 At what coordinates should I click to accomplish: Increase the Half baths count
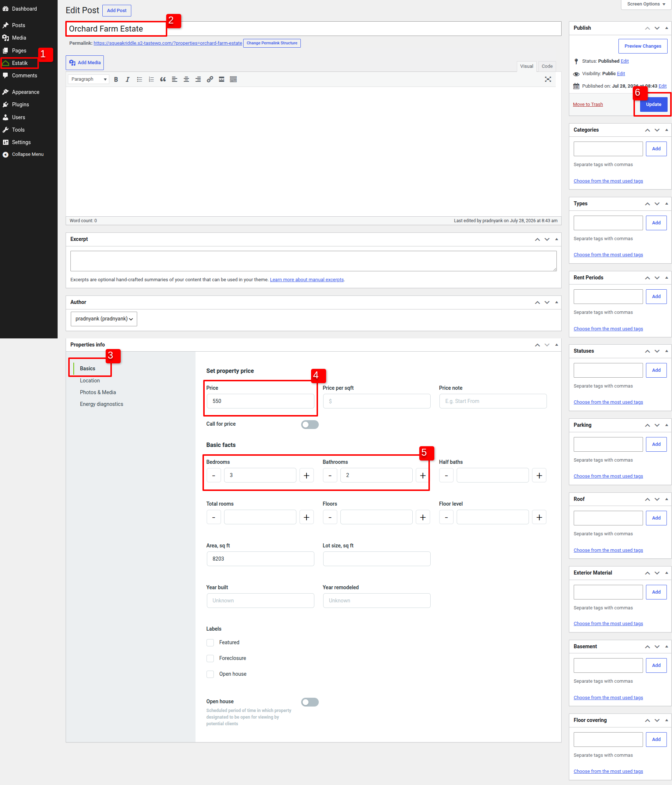[539, 476]
